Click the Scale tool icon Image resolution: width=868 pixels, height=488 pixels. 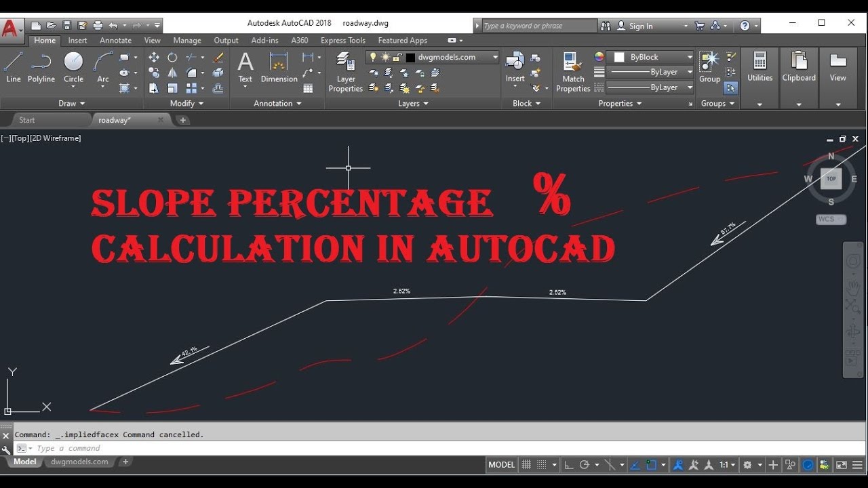point(172,88)
